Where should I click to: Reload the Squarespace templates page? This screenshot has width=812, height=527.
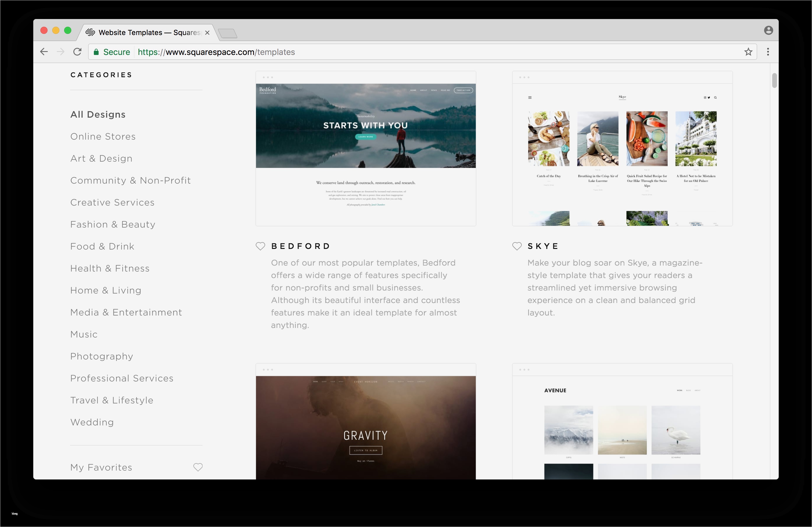[78, 52]
